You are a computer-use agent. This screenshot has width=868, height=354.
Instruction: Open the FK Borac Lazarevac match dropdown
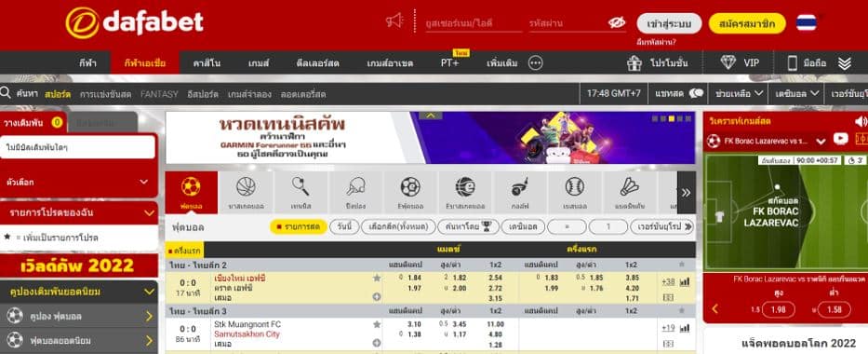tap(821, 142)
